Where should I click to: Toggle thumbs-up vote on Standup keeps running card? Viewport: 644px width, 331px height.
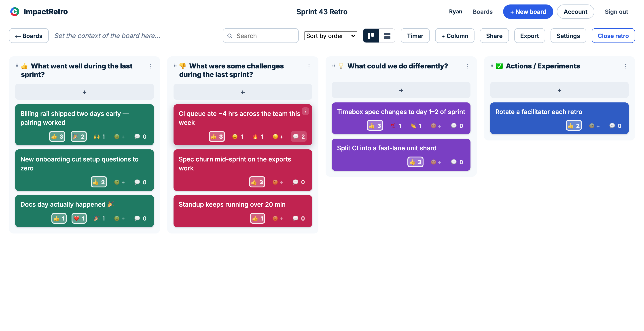[258, 218]
